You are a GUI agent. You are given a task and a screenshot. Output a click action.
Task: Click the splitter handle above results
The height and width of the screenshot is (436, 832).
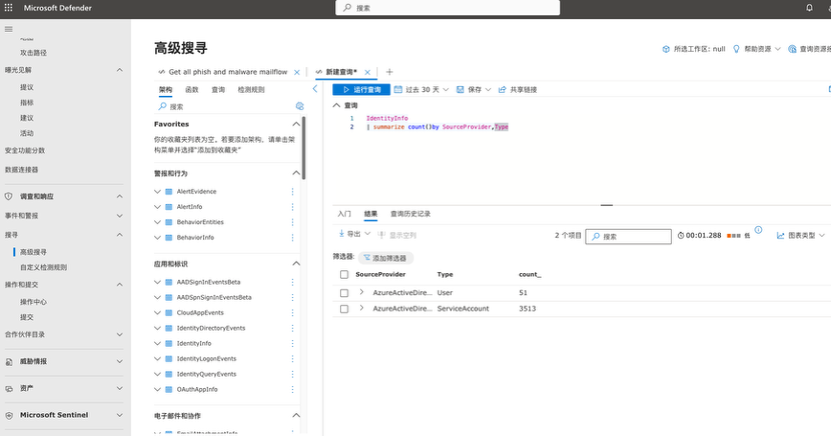pyautogui.click(x=606, y=205)
